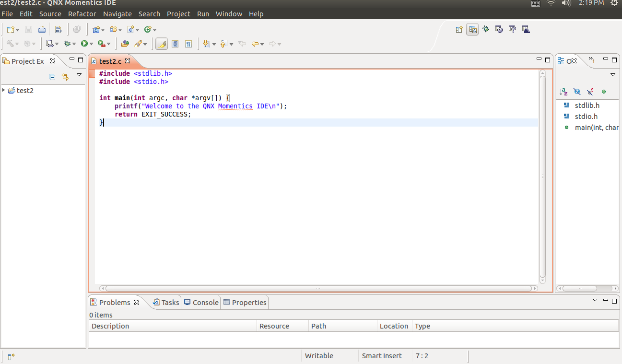Click the New Class icon

click(148, 30)
